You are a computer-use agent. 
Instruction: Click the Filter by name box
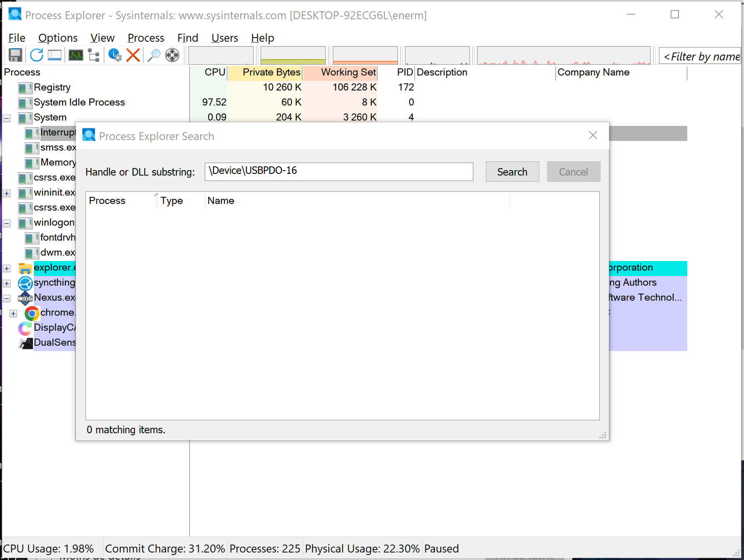tap(700, 56)
